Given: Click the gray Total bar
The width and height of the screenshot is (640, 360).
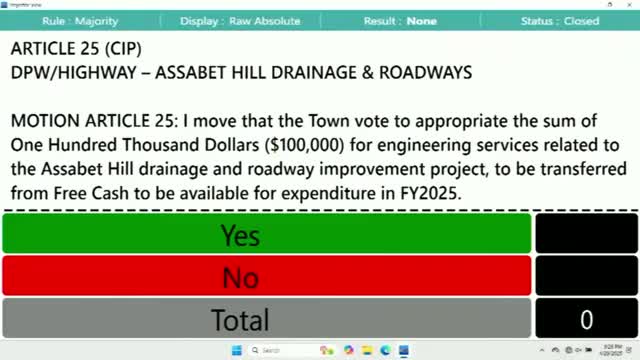Looking at the screenshot, I should [267, 318].
